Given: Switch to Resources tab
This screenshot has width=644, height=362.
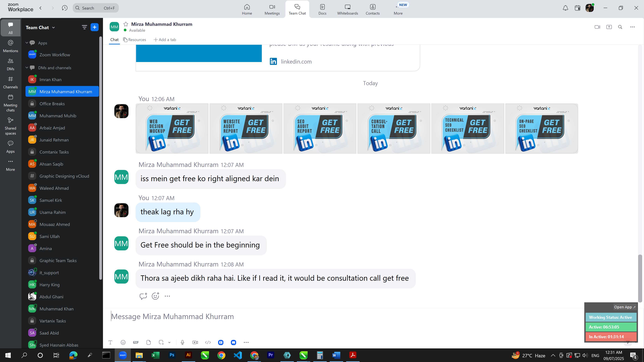Looking at the screenshot, I should point(135,40).
